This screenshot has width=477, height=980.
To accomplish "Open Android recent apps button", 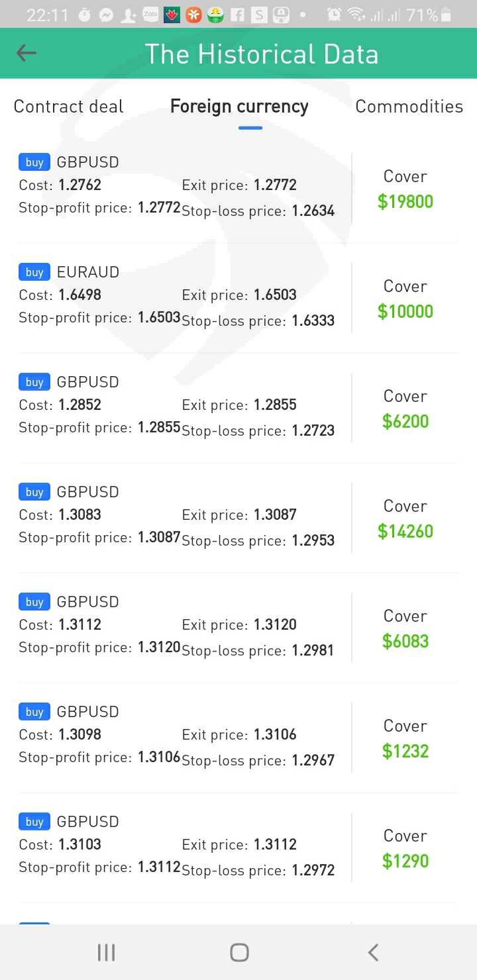I will pyautogui.click(x=106, y=952).
